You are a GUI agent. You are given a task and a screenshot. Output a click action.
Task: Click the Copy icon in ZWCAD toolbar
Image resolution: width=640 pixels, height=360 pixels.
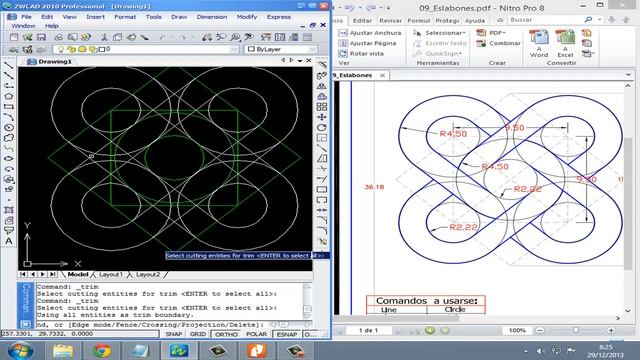(x=118, y=37)
